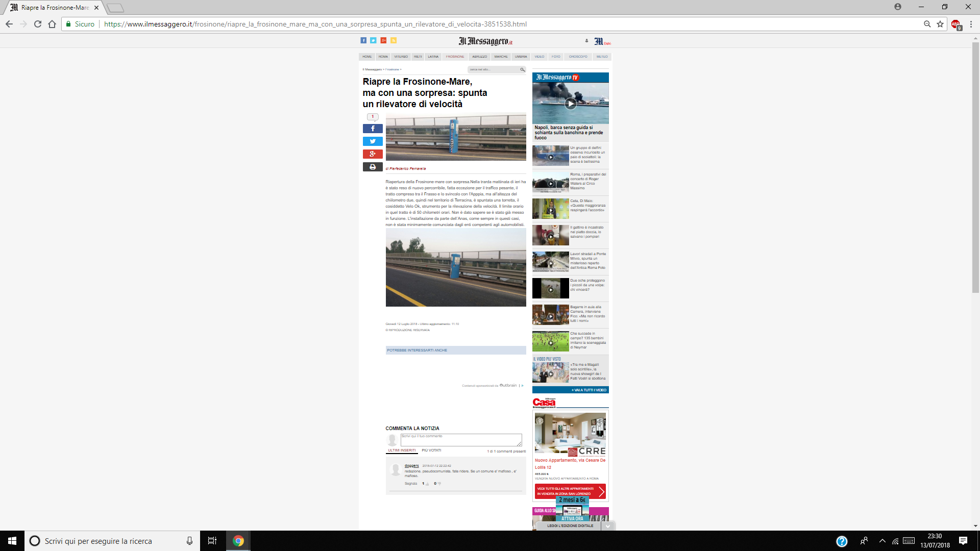Open the dolphins and squirrels video thumbnail
The image size is (980, 551).
coord(551,156)
